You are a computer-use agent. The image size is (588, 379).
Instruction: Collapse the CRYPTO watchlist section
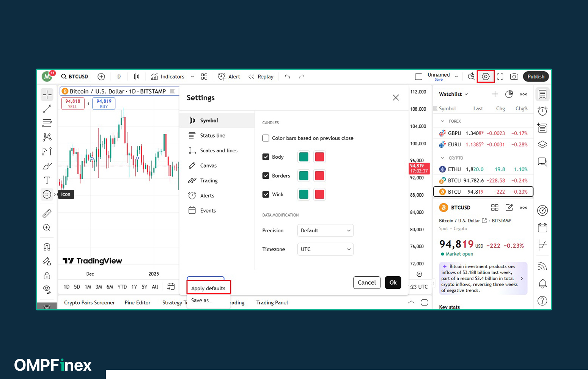coord(442,158)
